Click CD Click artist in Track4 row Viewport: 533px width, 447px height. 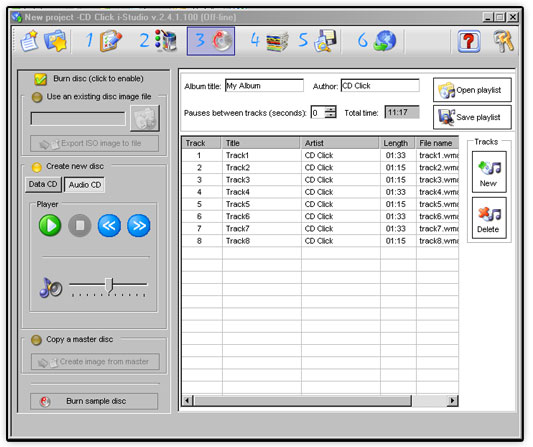[319, 192]
